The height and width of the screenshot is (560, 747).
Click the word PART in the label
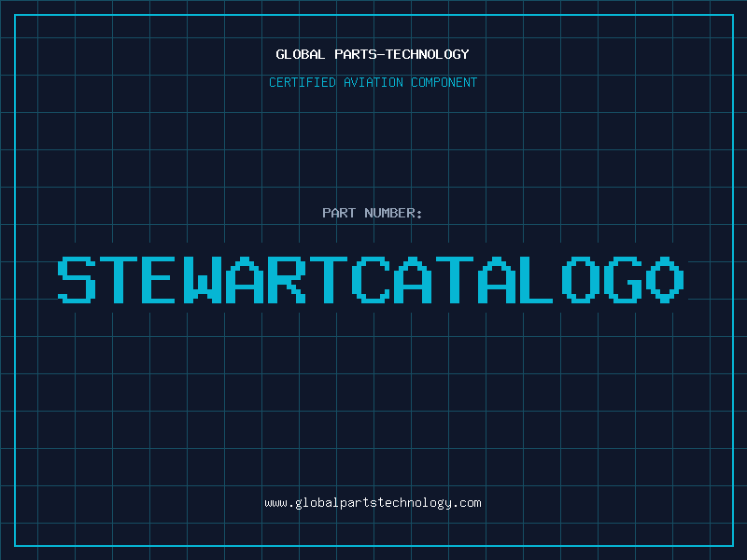click(x=339, y=213)
